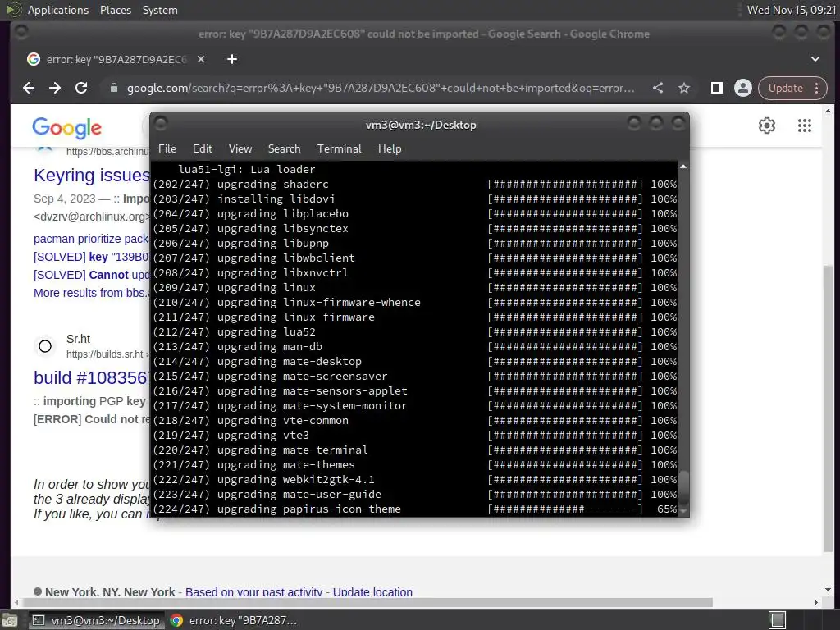Click Chrome window menu icon in title bar
The width and height of the screenshot is (840, 630).
[21, 33]
